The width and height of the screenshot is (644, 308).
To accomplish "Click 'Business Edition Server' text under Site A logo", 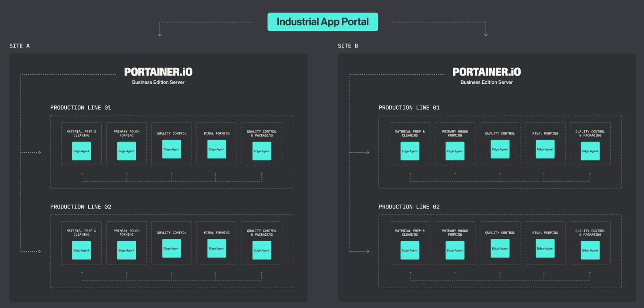I will 158,82.
